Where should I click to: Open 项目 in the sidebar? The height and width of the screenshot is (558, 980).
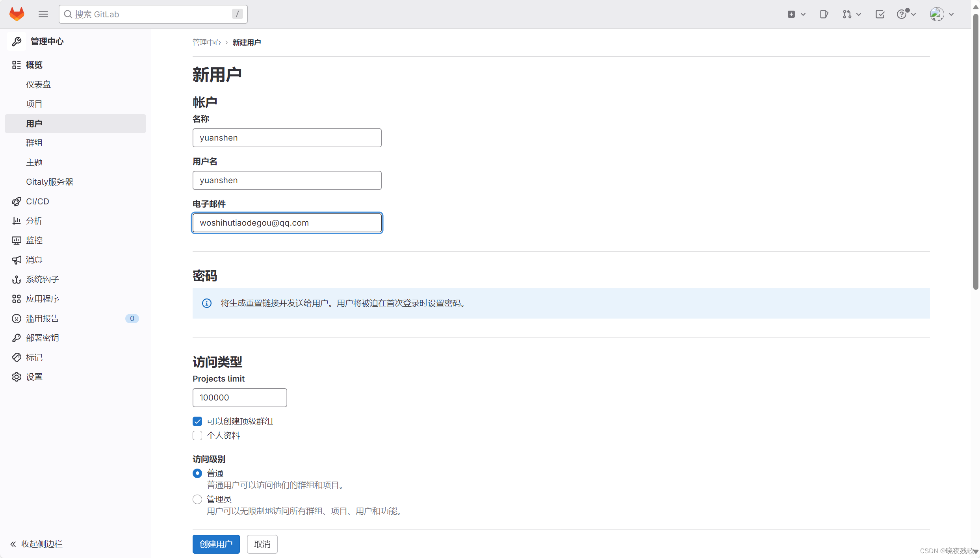[x=75, y=104]
